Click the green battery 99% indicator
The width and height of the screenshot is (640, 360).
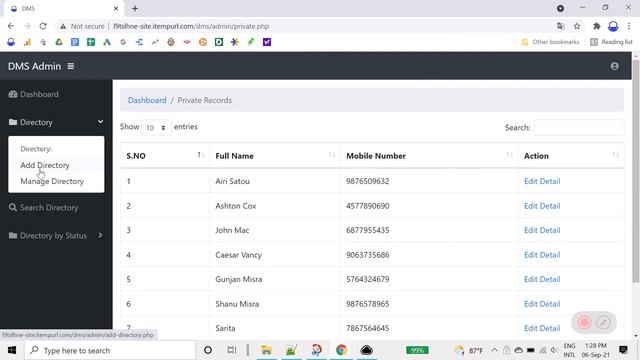[417, 350]
